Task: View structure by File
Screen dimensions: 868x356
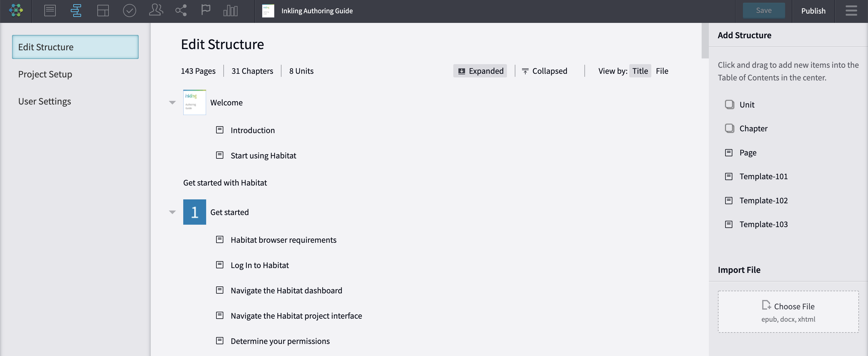Action: [x=662, y=71]
